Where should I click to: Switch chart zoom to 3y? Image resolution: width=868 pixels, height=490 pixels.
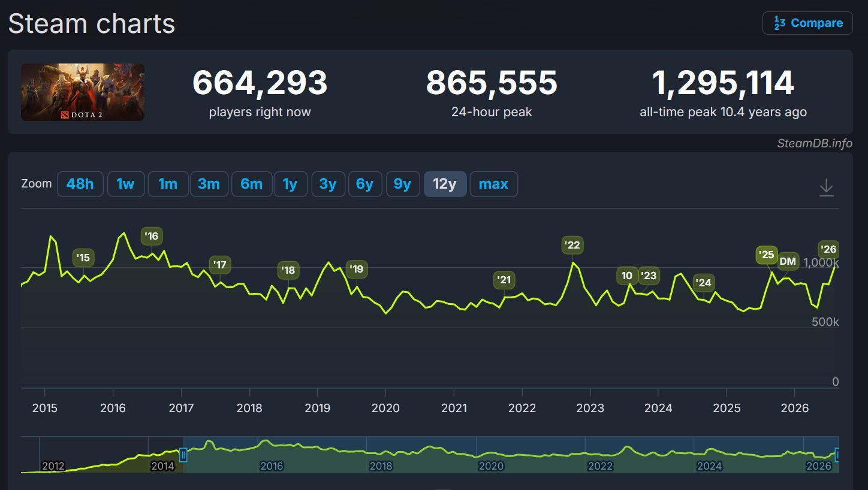tap(327, 184)
